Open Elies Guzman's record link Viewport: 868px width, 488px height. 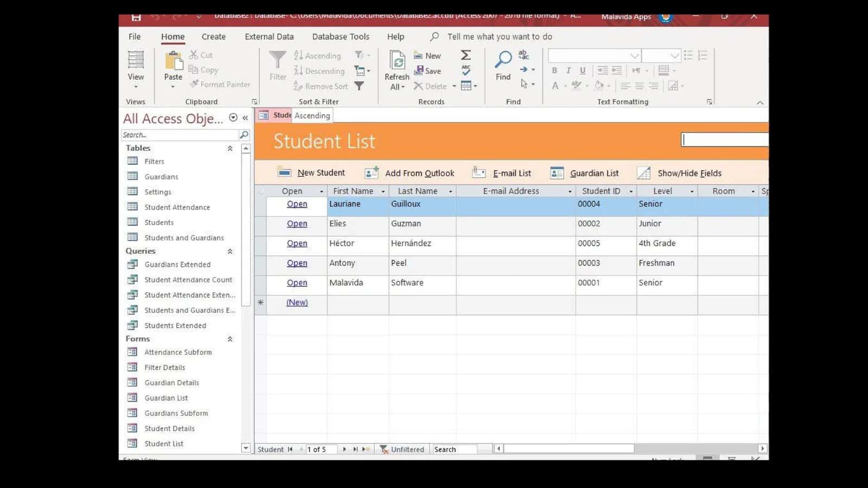coord(297,223)
